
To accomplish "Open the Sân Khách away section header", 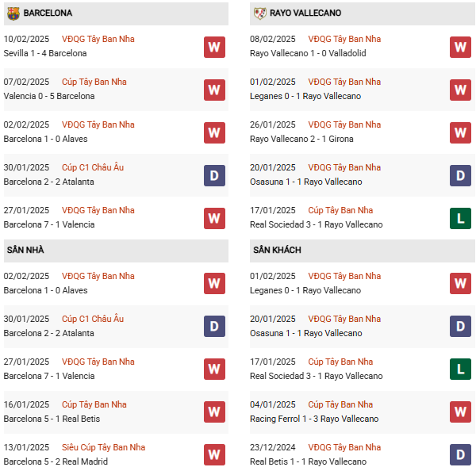I will click(276, 251).
